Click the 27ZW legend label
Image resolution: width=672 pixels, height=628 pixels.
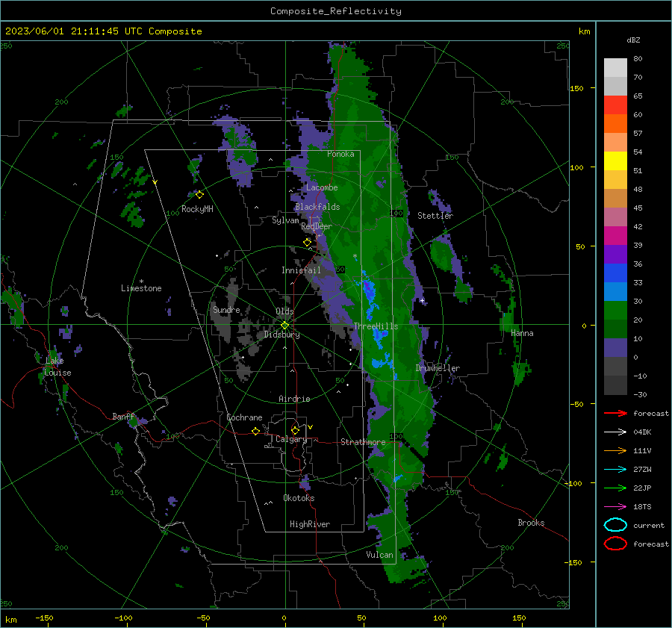(642, 470)
